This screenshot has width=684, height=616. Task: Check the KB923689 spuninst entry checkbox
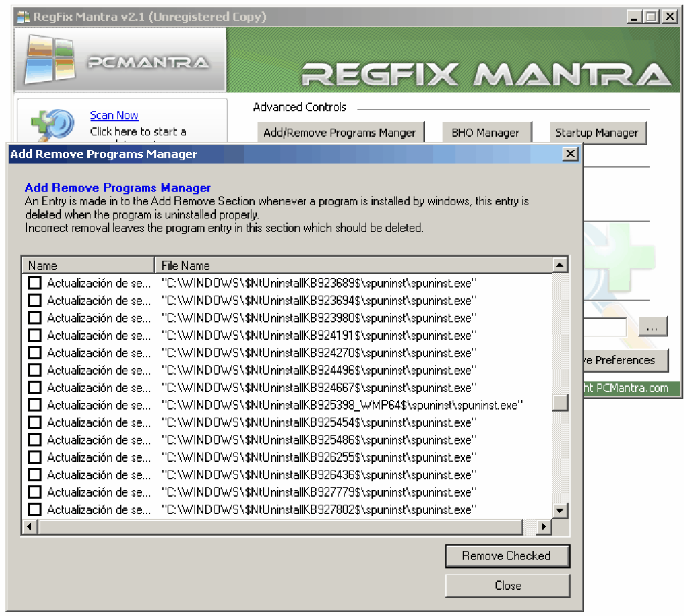coord(34,282)
